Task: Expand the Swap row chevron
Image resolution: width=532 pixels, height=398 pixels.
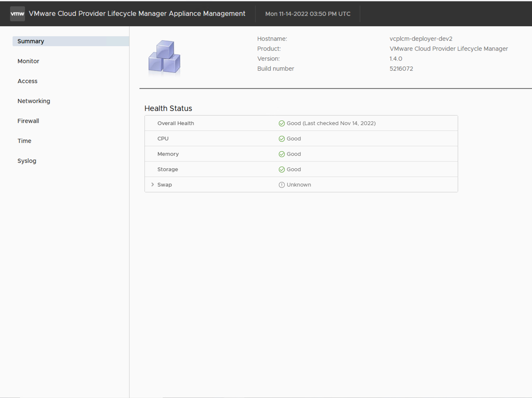Action: pyautogui.click(x=153, y=184)
